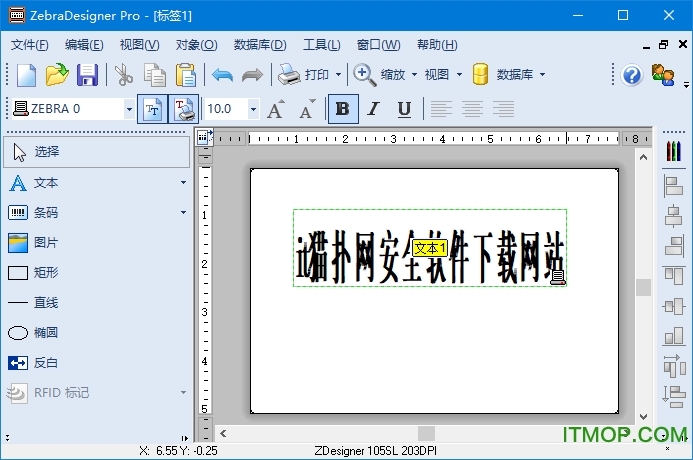This screenshot has height=460, width=693.
Task: Expand the 打印 dropdown arrow
Action: pos(339,75)
